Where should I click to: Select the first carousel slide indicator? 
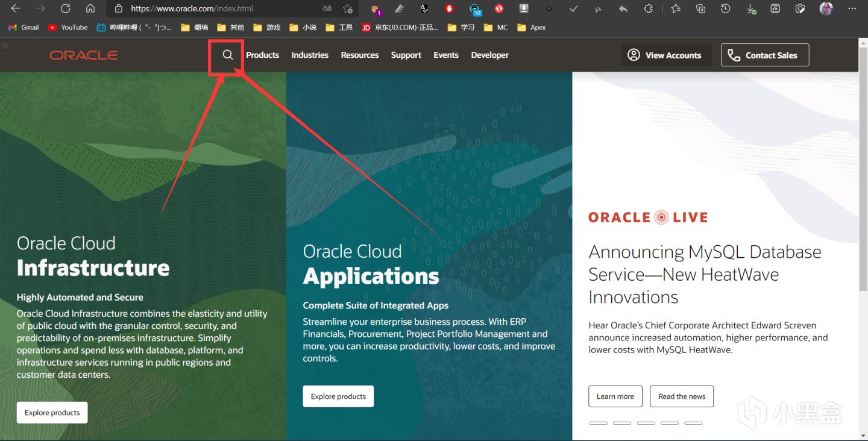click(x=598, y=423)
